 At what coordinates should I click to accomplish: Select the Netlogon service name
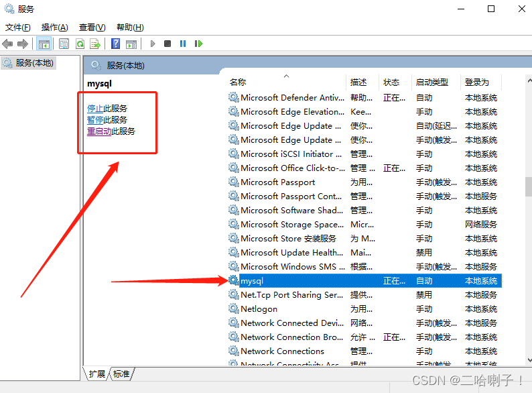point(259,308)
